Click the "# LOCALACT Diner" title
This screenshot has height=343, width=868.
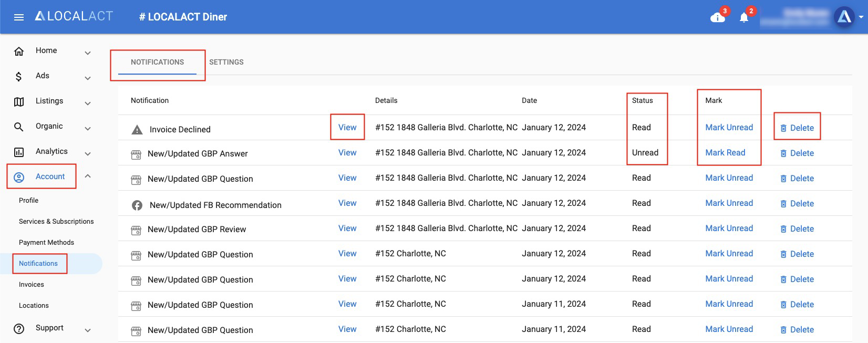click(183, 17)
